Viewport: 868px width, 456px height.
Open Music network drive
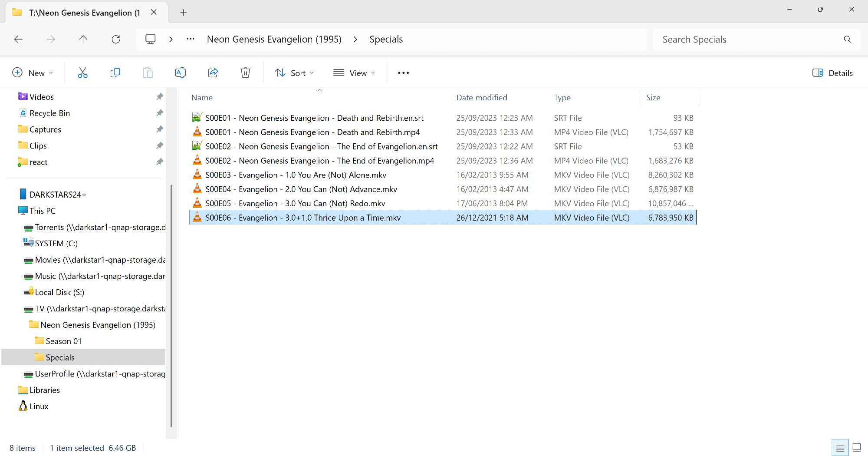[x=100, y=276]
